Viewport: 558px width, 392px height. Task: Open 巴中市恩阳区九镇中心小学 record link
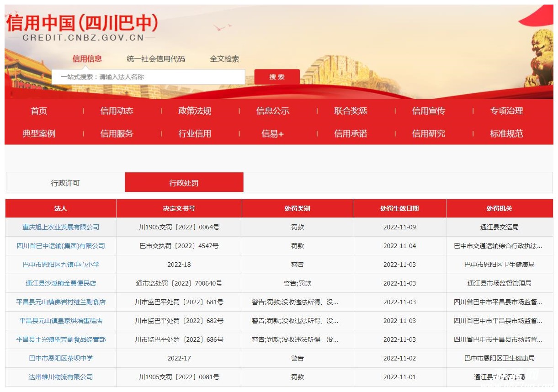click(x=61, y=265)
